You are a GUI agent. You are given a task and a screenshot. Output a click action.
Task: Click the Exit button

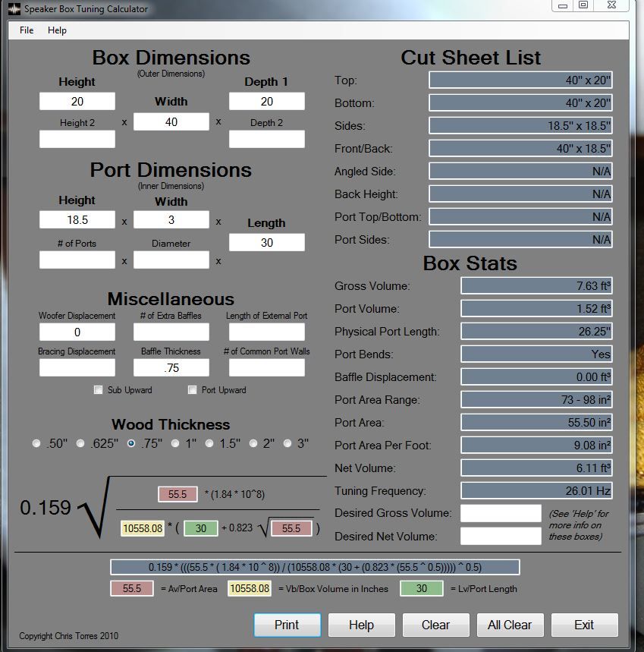click(584, 625)
